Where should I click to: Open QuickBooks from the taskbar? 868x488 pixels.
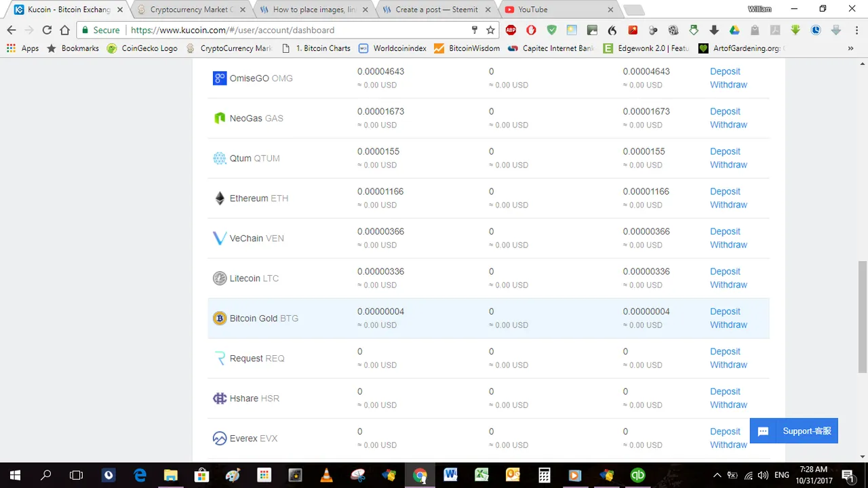(x=637, y=475)
